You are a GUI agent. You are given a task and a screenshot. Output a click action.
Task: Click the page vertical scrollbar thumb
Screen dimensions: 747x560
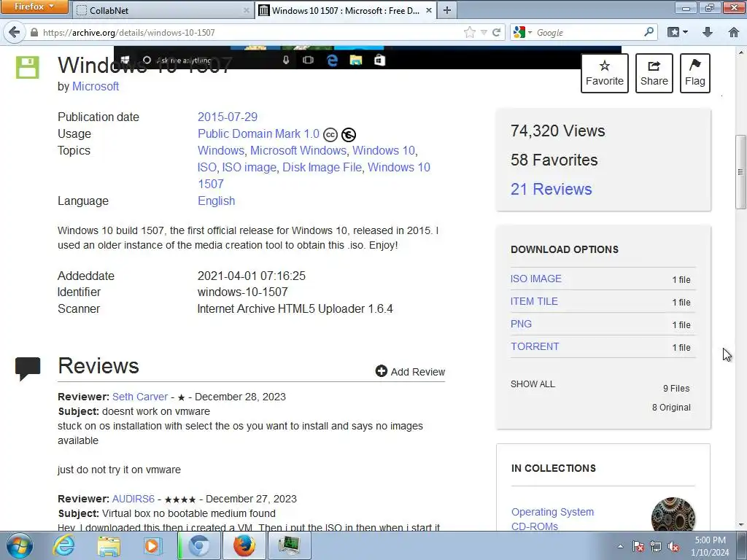click(740, 172)
